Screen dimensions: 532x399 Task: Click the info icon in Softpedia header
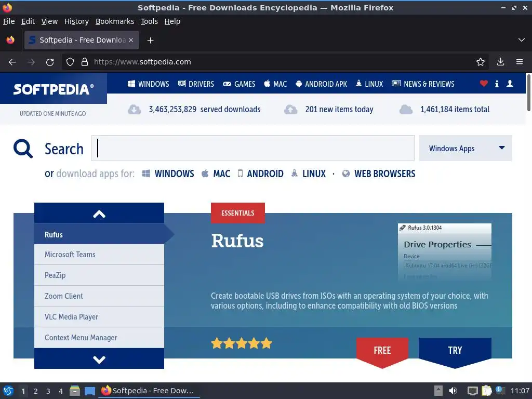pyautogui.click(x=497, y=84)
